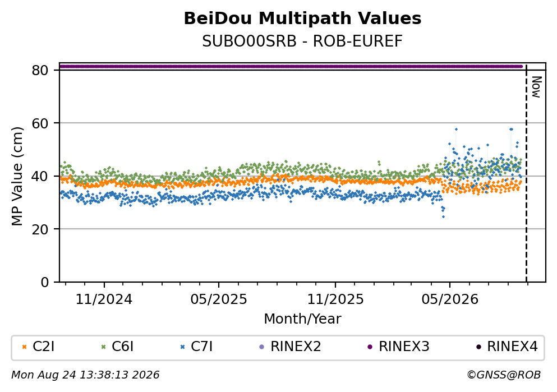Select the C6I legend label

(x=122, y=347)
